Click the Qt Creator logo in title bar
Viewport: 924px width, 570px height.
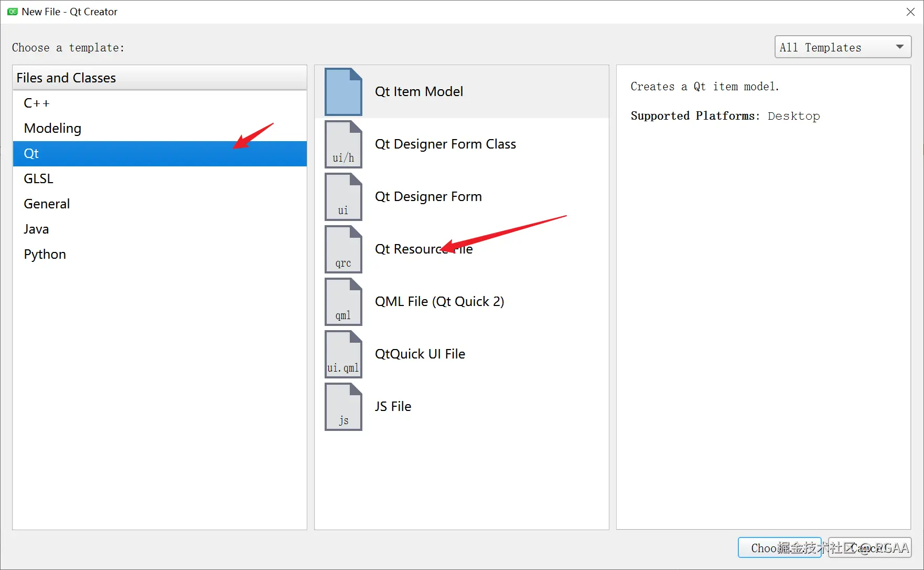coord(13,12)
